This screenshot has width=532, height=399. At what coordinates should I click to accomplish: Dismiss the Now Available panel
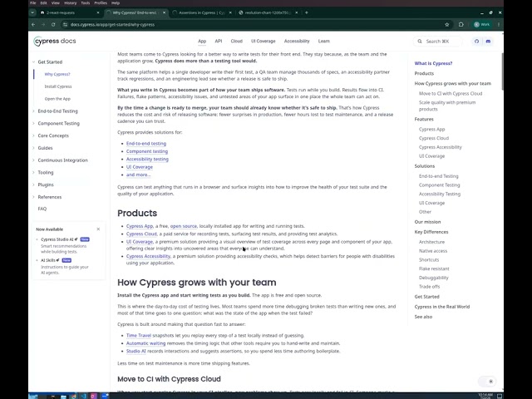(x=98, y=229)
